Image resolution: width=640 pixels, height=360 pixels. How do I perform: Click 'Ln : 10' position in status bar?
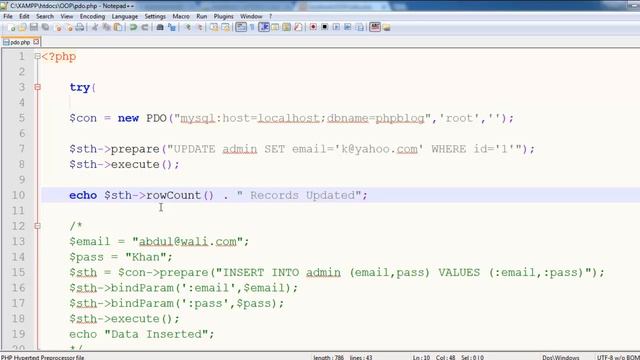[x=421, y=357]
